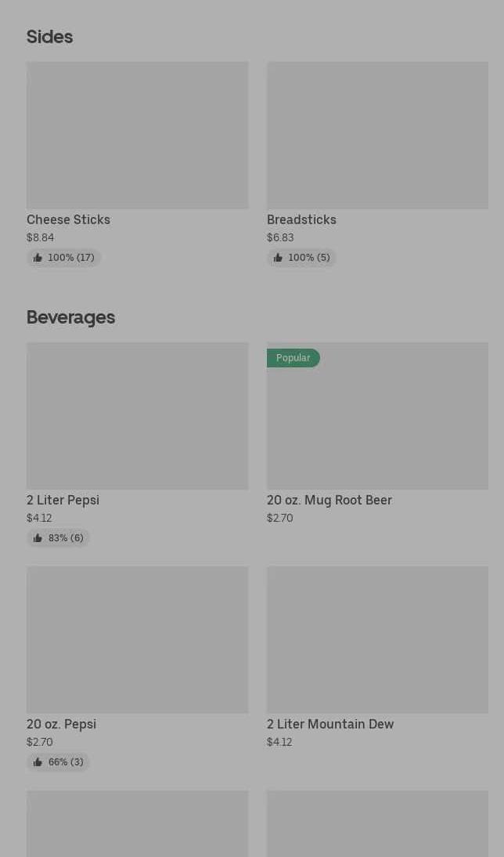This screenshot has height=857, width=504.
Task: Click the Cheese Sticks item name
Action: pyautogui.click(x=68, y=220)
